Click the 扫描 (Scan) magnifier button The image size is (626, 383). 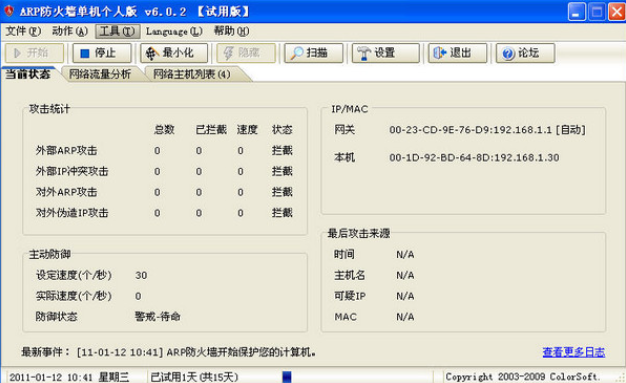pyautogui.click(x=313, y=53)
